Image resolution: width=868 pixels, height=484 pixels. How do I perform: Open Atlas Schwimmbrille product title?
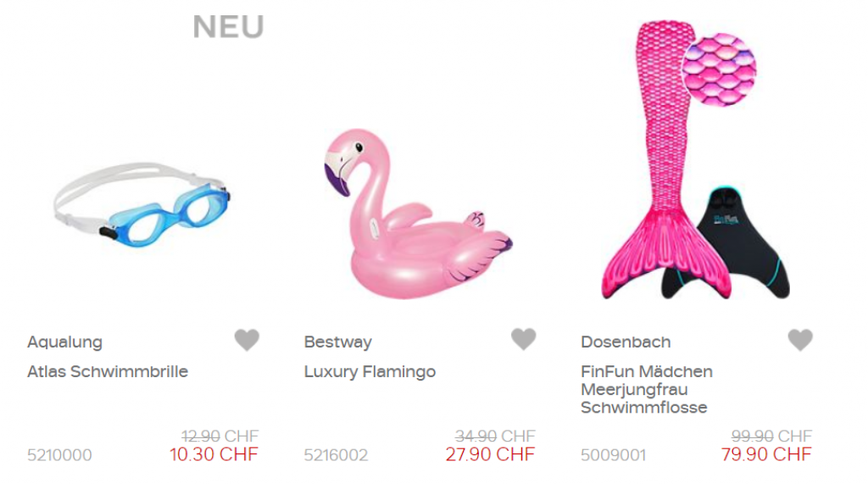click(x=108, y=371)
